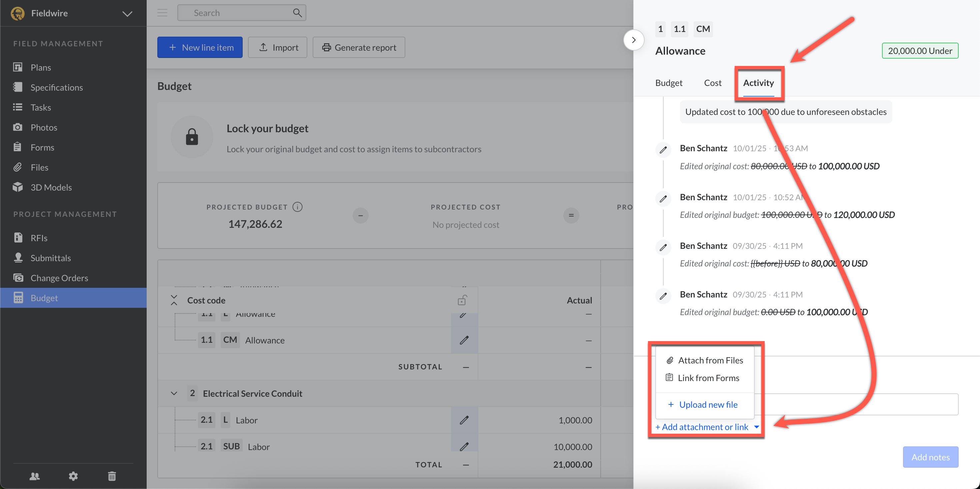The image size is (980, 489).
Task: Open Plans from the sidebar
Action: [x=40, y=67]
